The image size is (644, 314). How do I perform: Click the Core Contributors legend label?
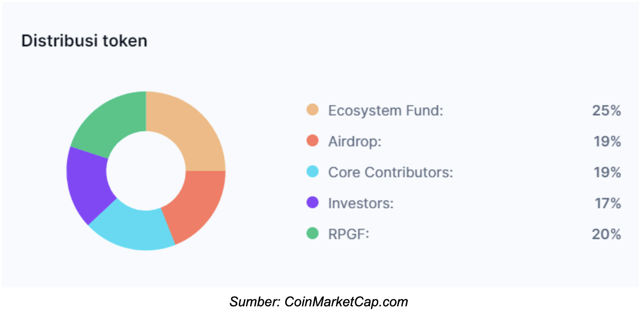pos(390,172)
